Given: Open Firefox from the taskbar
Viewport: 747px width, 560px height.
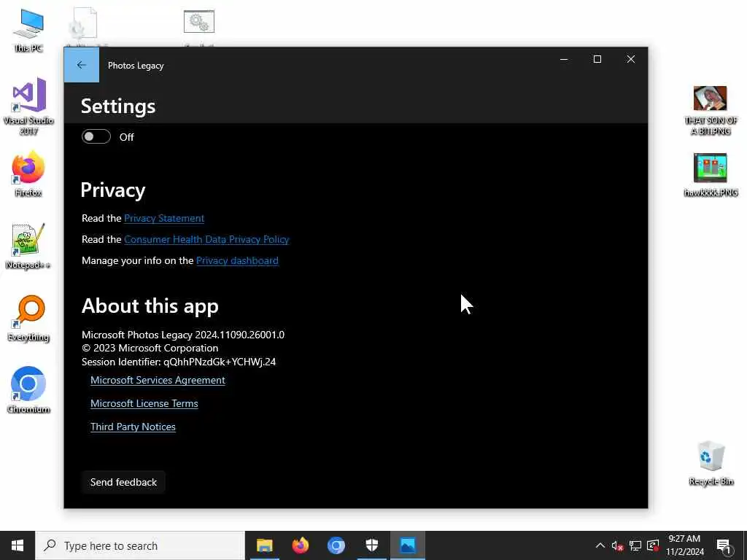Looking at the screenshot, I should pos(300,545).
